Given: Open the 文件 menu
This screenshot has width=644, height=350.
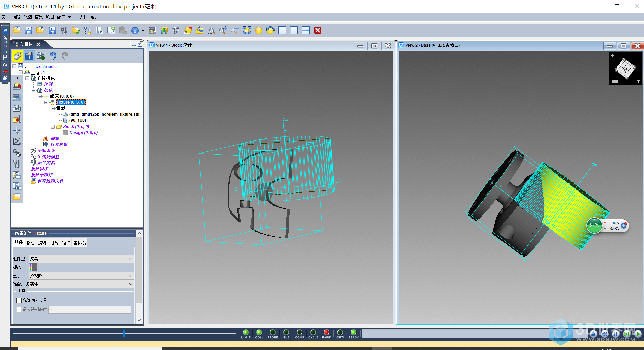Looking at the screenshot, I should 6,17.
